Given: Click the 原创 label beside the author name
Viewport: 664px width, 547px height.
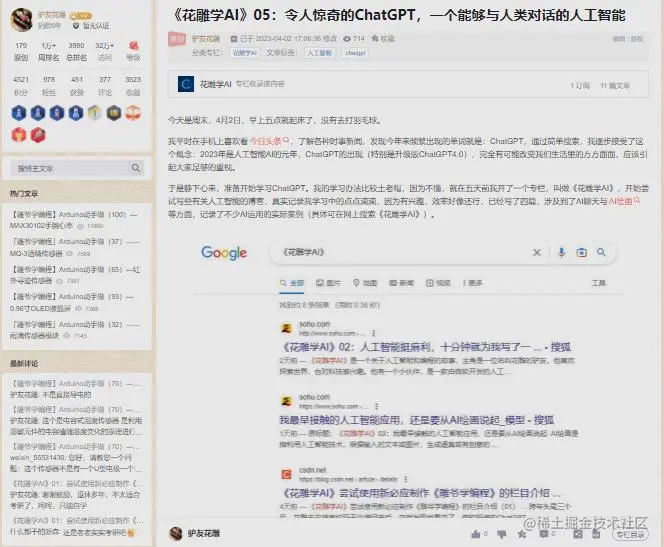Looking at the screenshot, I should click(177, 39).
